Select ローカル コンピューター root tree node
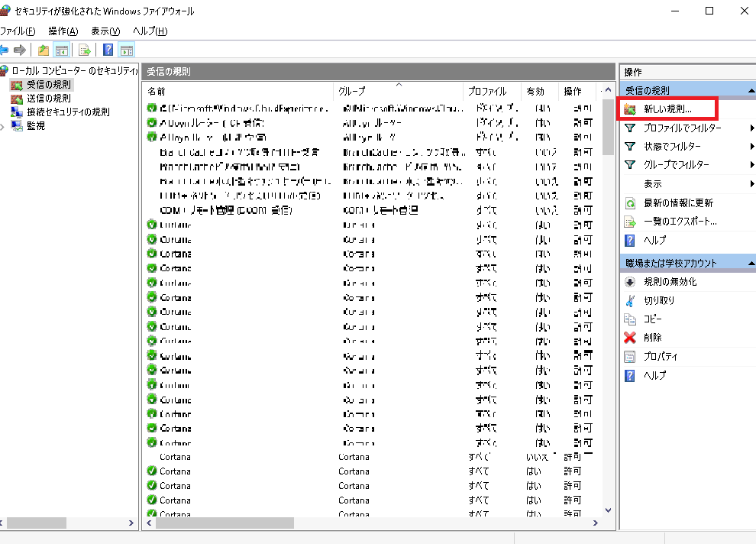This screenshot has height=544, width=756. coord(74,71)
